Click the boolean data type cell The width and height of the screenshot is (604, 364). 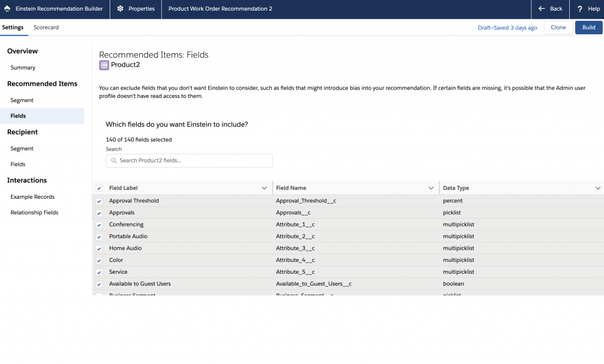(x=454, y=284)
